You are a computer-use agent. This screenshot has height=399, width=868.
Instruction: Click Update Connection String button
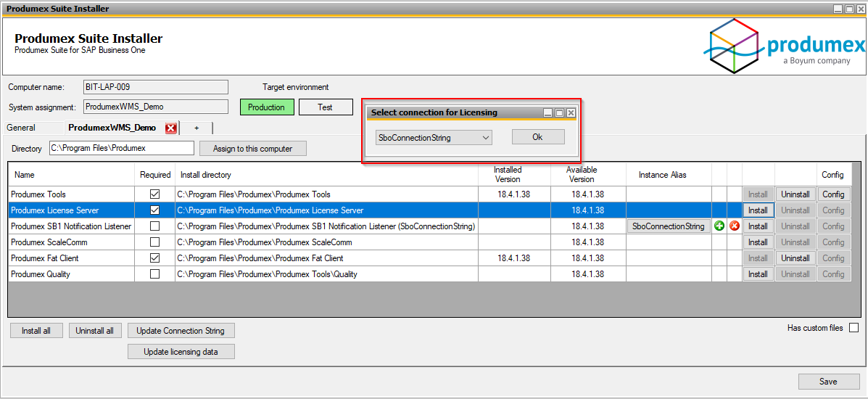point(181,330)
